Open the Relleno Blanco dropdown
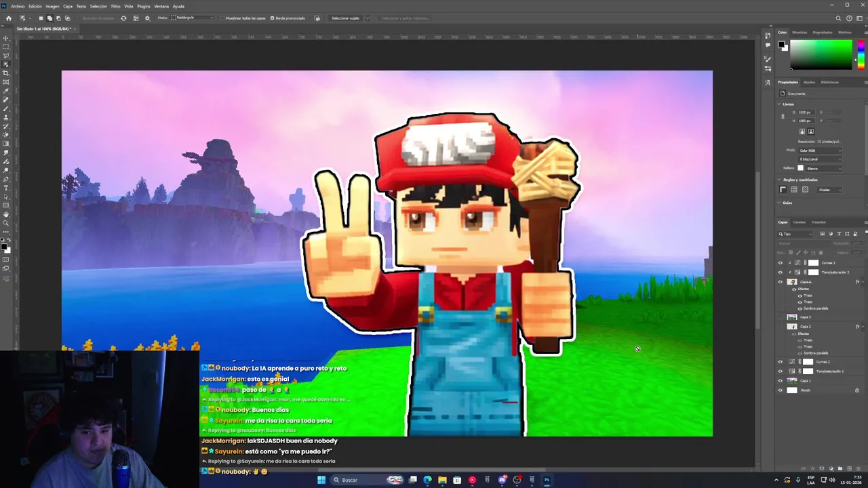Viewport: 868px width, 488px height. point(823,169)
